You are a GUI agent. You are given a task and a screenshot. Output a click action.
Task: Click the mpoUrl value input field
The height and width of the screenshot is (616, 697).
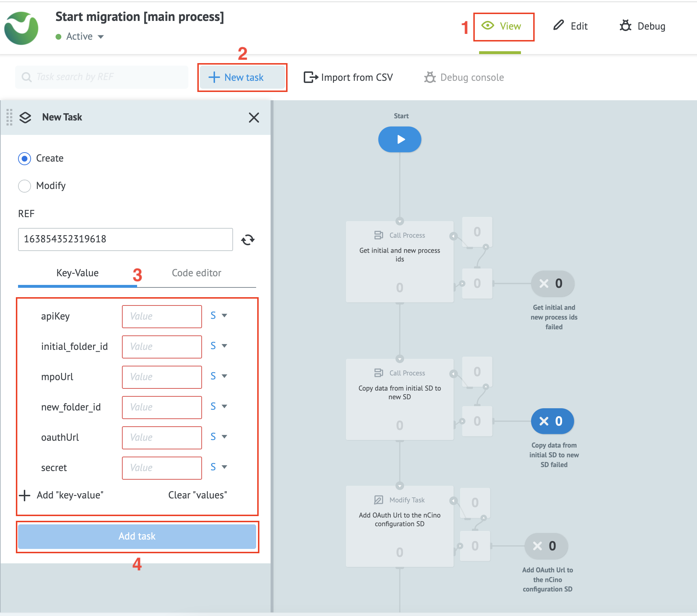point(162,377)
